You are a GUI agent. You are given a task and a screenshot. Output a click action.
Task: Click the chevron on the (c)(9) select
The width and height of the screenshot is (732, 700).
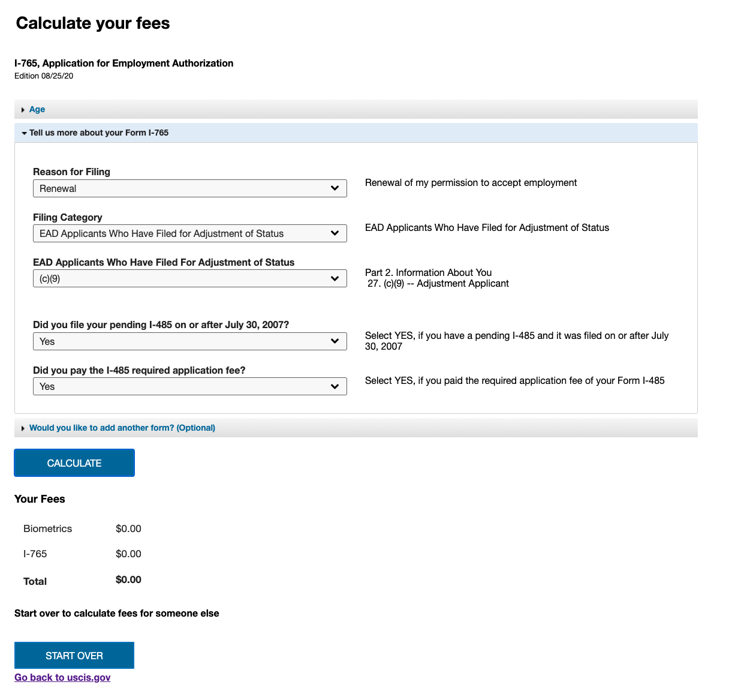pos(335,278)
